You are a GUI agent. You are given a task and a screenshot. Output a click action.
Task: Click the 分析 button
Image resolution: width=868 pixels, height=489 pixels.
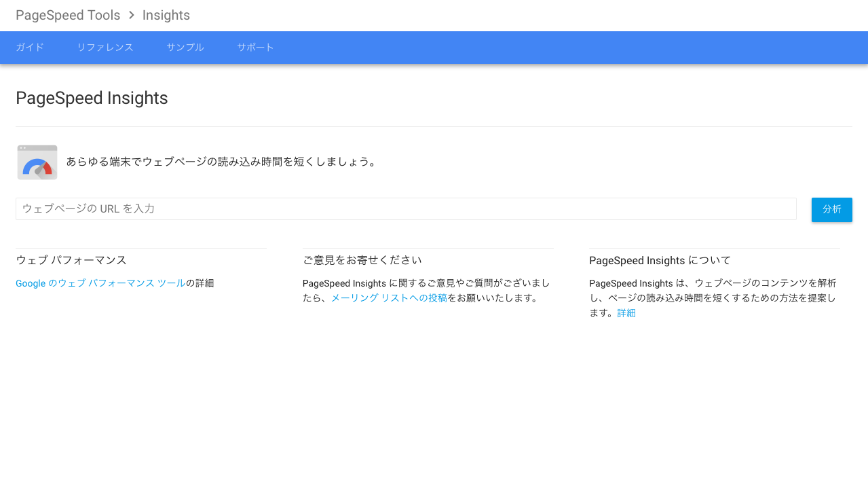(832, 210)
